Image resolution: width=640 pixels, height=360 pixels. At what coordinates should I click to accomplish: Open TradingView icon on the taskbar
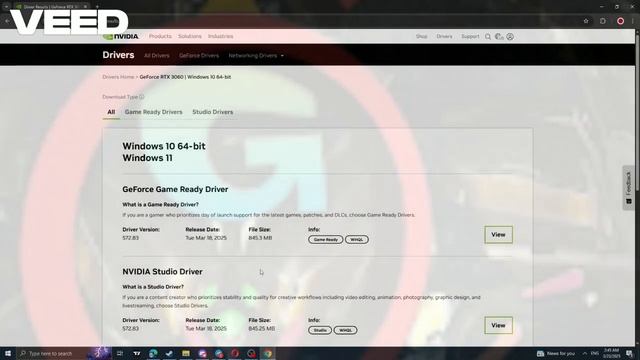(137, 353)
